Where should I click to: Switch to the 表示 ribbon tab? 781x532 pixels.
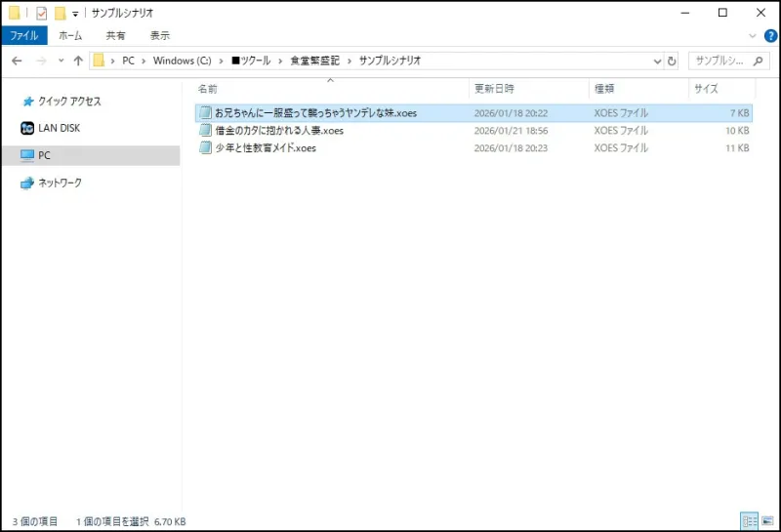coord(159,35)
